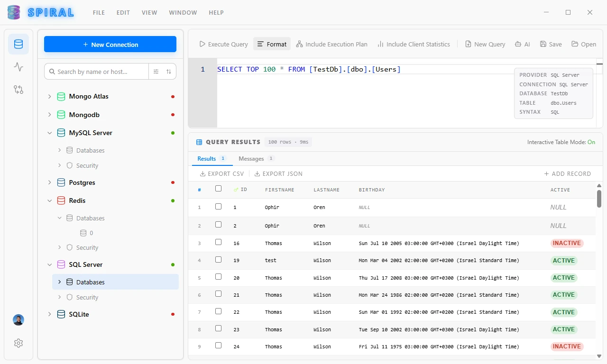Click the Query Results table icon
Screen dimensions: 607x364
[x=199, y=142]
